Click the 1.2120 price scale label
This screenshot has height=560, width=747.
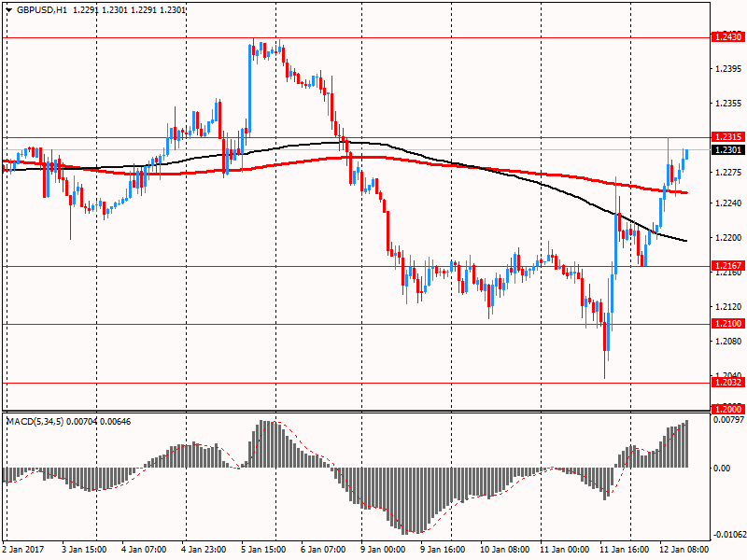click(728, 307)
